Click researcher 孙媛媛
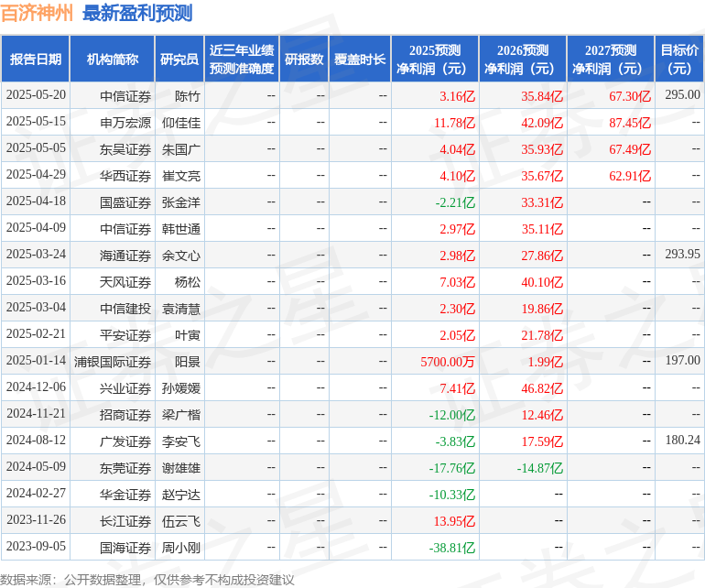705x588 pixels. (x=181, y=388)
